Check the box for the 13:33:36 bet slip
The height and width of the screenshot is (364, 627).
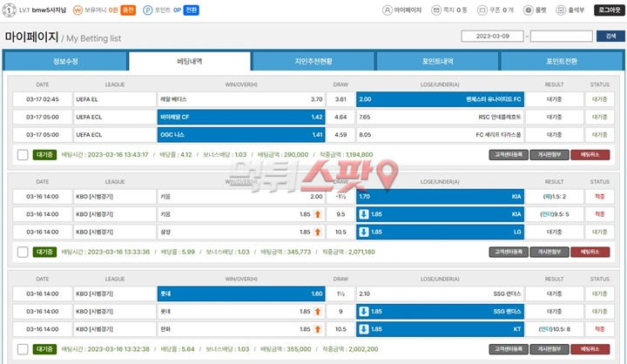tap(23, 252)
